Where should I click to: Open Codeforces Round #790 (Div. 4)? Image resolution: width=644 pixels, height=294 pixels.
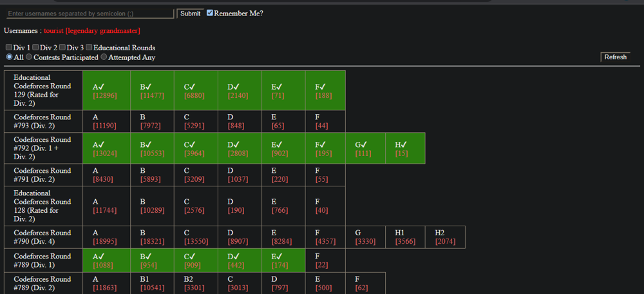43,237
